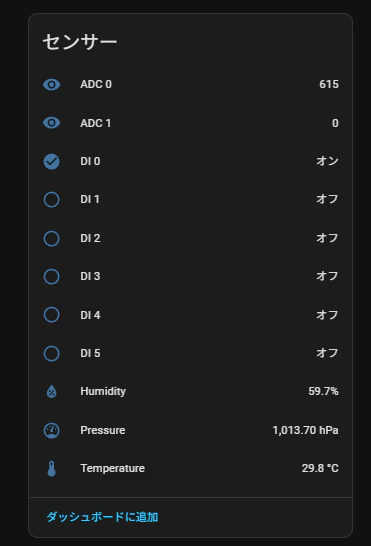This screenshot has width=371, height=546.
Task: Open the Pressure reading 1,013.70 hPa
Action: tap(306, 430)
